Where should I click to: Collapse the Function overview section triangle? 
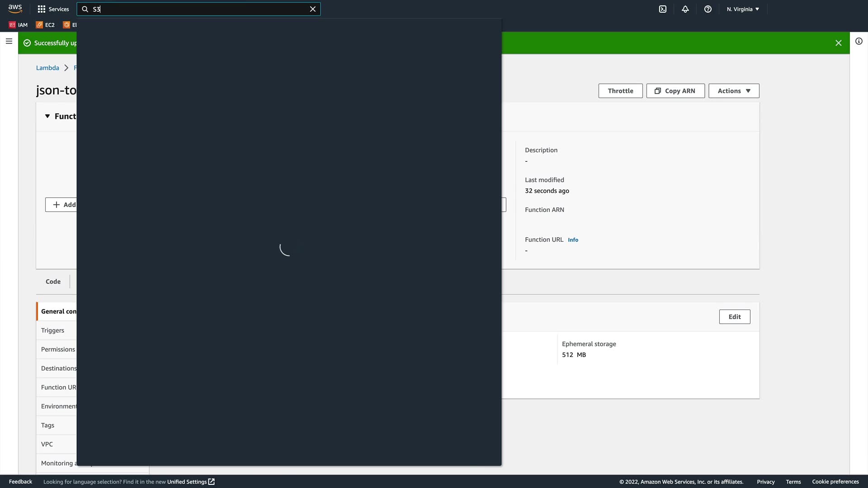(47, 116)
